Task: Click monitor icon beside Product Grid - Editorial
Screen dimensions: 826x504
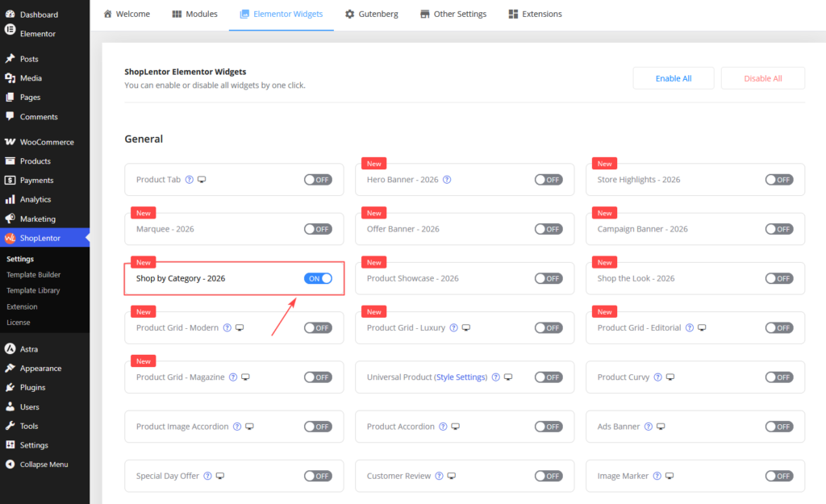Action: tap(703, 327)
